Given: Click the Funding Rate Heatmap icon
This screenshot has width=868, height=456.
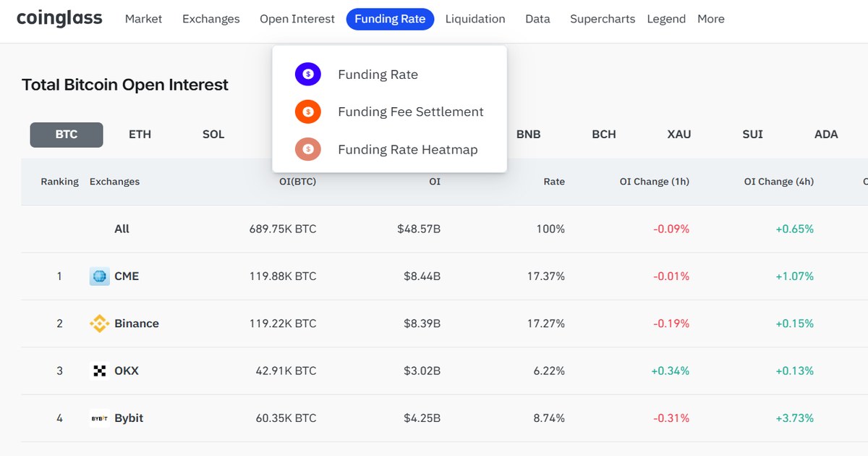Looking at the screenshot, I should 308,149.
